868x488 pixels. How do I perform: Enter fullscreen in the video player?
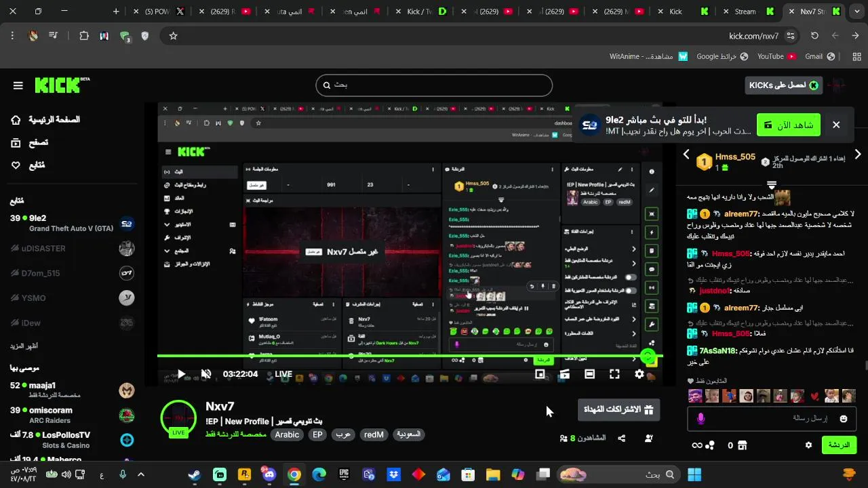614,374
